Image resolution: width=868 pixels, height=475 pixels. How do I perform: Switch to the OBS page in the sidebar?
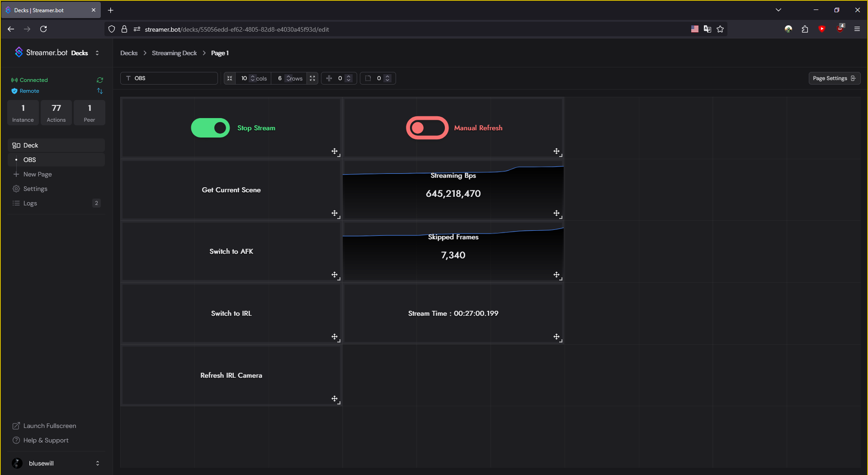(29, 159)
